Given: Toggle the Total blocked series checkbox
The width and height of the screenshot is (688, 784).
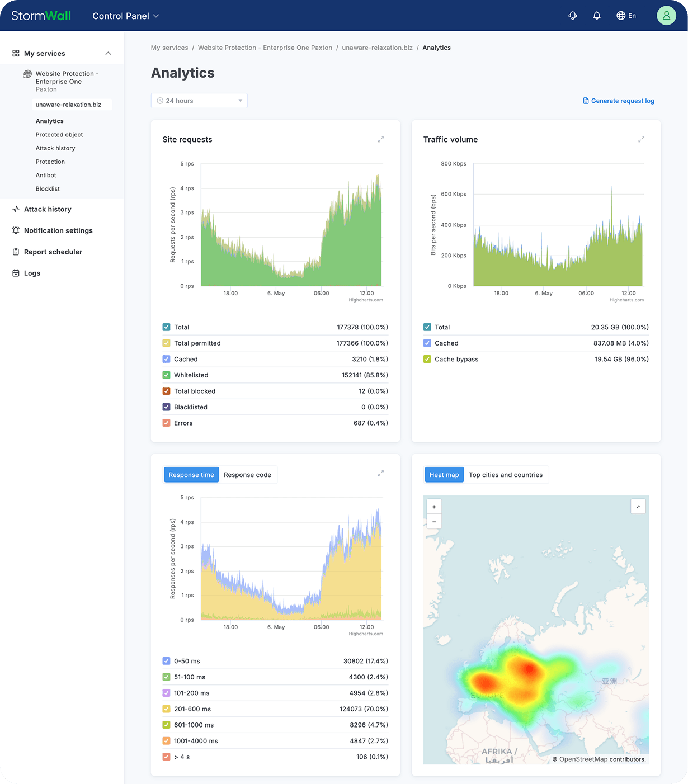Looking at the screenshot, I should tap(166, 391).
